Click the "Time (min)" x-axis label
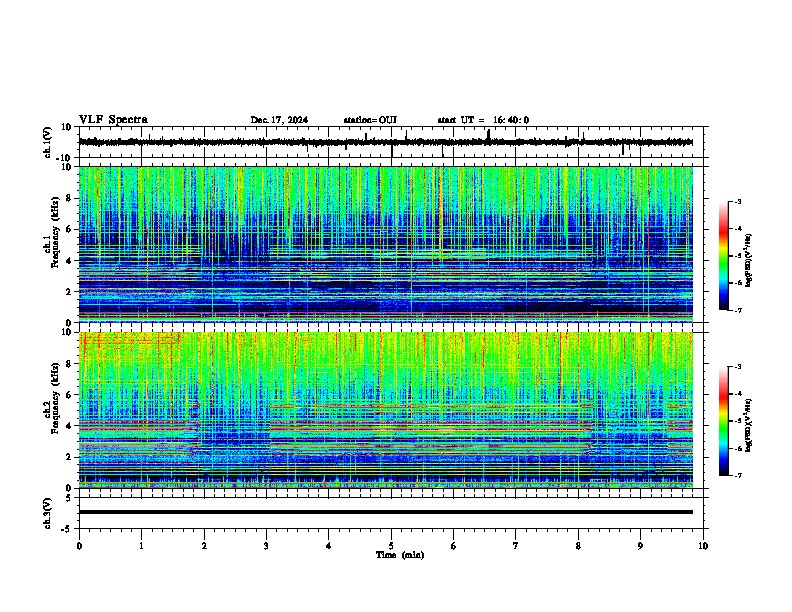Image resolution: width=792 pixels, height=612 pixels. 400,555
